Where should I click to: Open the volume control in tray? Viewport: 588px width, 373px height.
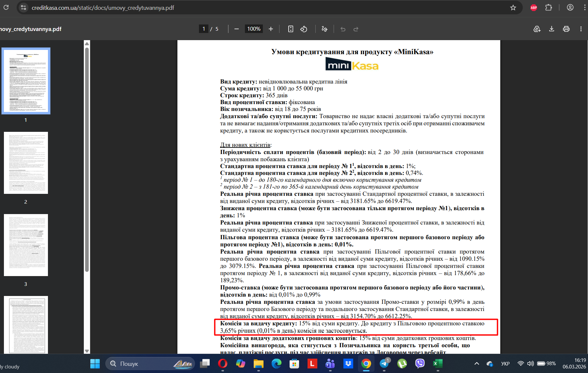point(531,364)
